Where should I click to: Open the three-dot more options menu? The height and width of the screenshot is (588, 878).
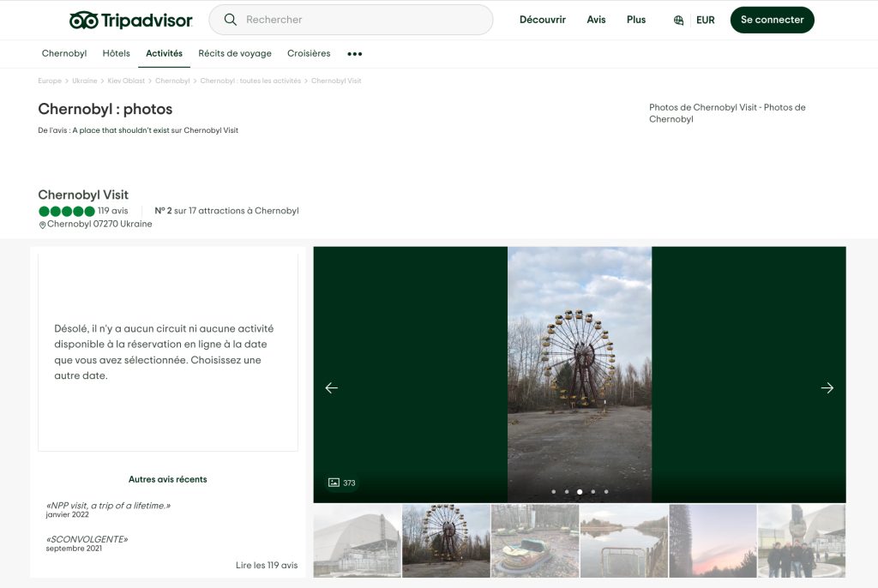click(x=354, y=53)
